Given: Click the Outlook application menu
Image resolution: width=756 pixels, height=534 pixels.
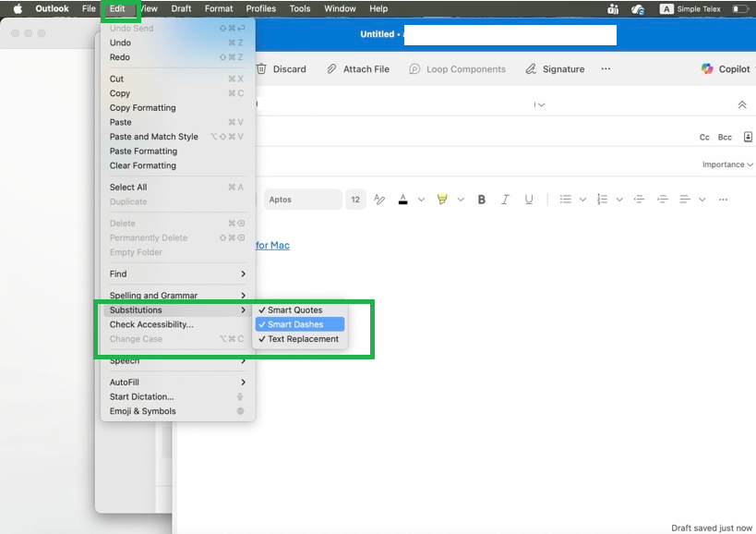Looking at the screenshot, I should point(52,8).
